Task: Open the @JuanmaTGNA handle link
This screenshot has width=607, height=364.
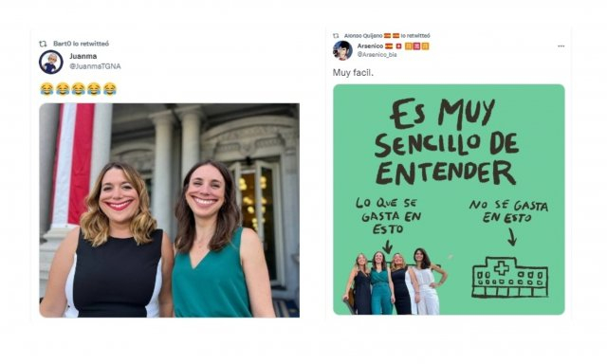Action: pos(95,66)
